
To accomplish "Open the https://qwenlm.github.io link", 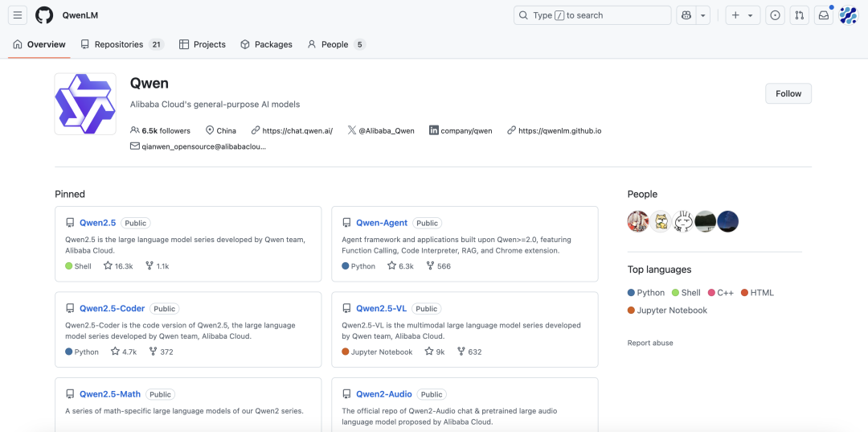I will pyautogui.click(x=559, y=130).
